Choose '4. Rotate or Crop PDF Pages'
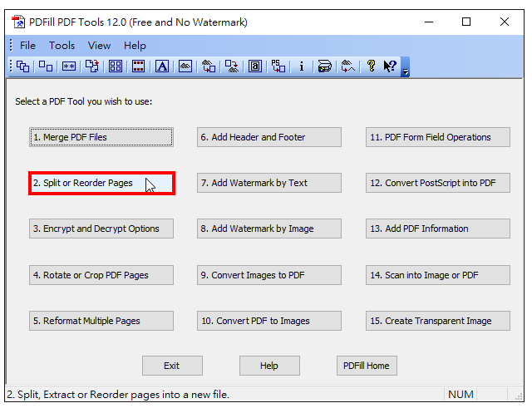This screenshot has width=532, height=408. coord(101,275)
